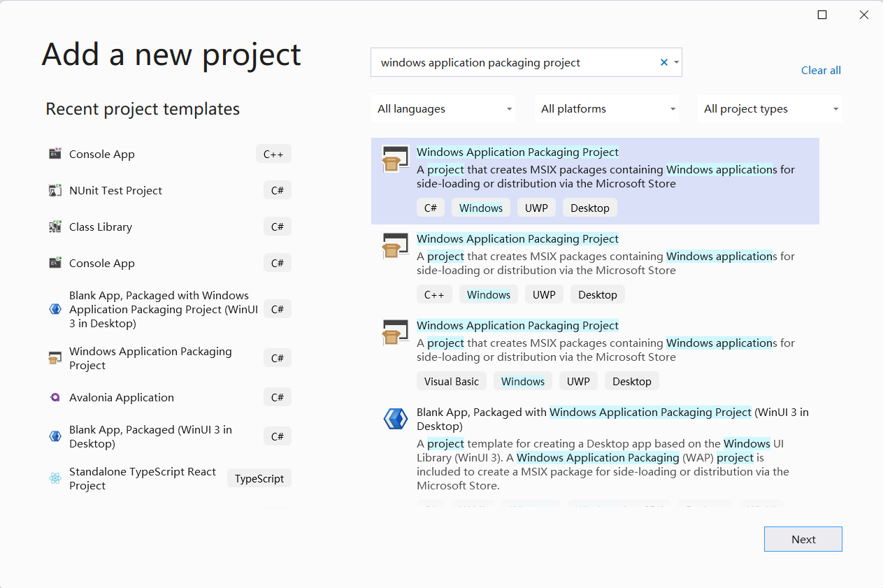Click the Console App C++ template icon
Image resolution: width=883 pixels, height=588 pixels.
[x=55, y=154]
